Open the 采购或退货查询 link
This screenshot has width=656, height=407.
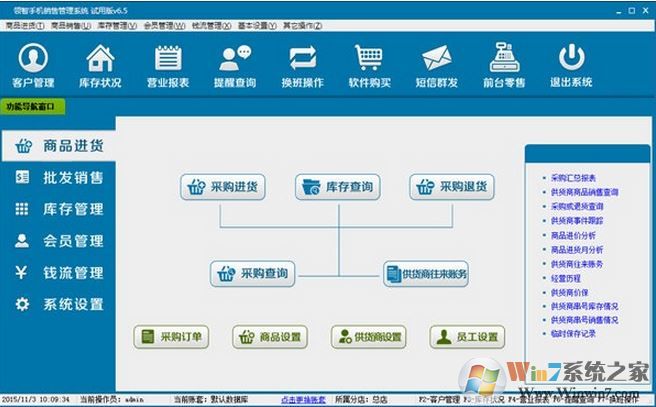pos(577,206)
